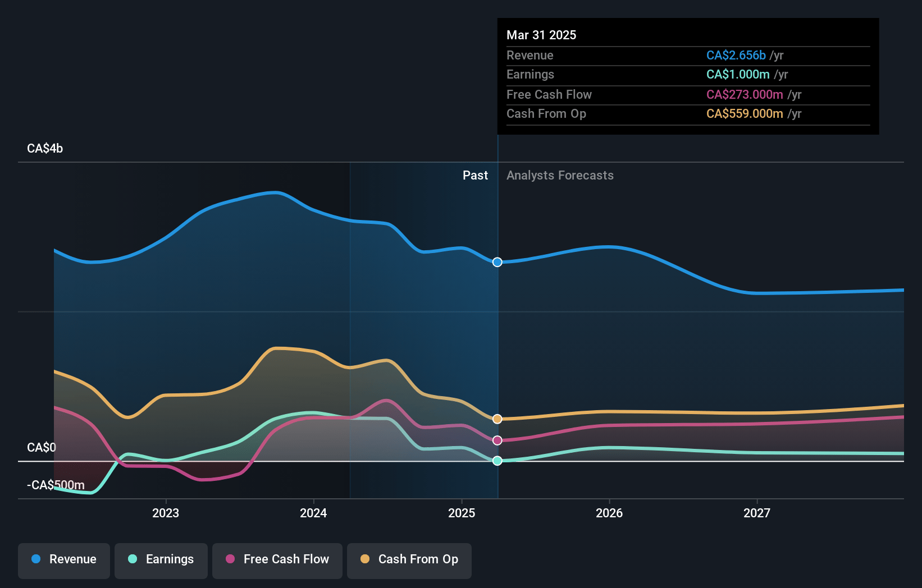Click the Free Cash Flow label in tooltip
The width and height of the screenshot is (922, 588).
click(549, 95)
